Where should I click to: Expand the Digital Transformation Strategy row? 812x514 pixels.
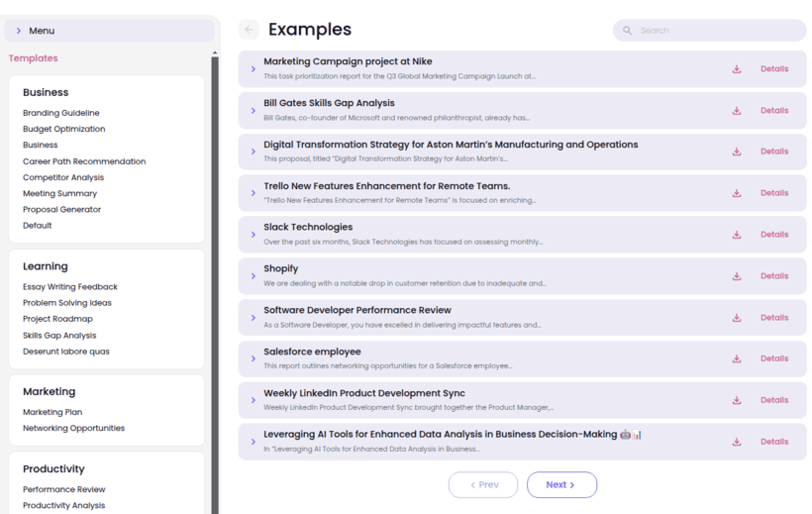[x=254, y=152]
